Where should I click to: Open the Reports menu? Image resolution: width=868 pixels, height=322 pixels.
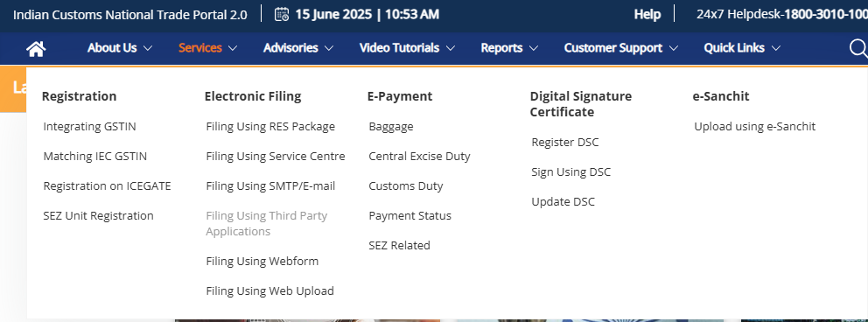pos(501,48)
